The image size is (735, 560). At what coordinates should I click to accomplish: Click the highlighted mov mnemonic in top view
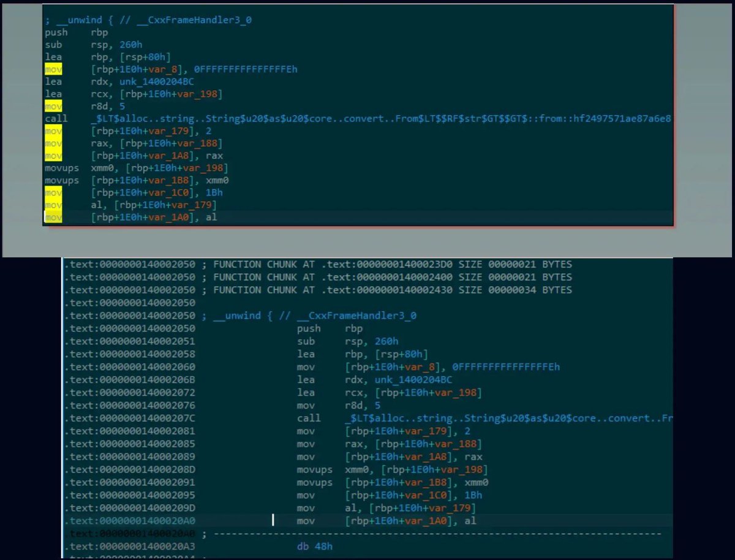click(x=52, y=69)
